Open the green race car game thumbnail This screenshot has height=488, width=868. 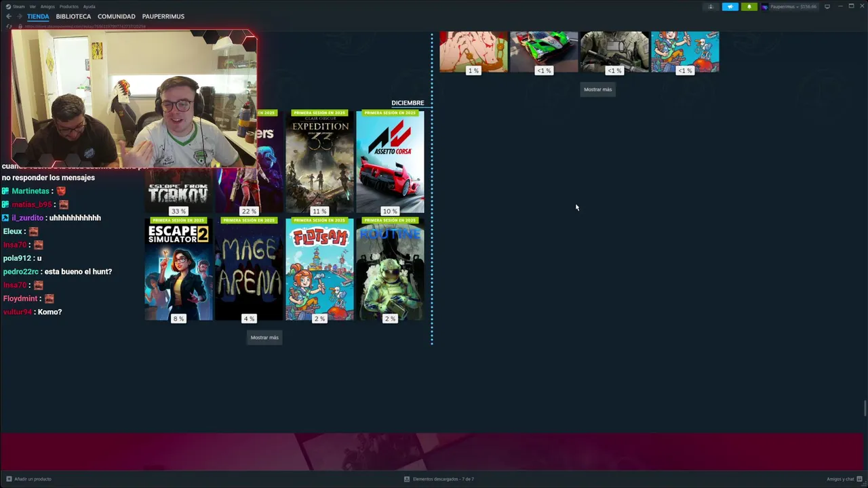point(544,52)
